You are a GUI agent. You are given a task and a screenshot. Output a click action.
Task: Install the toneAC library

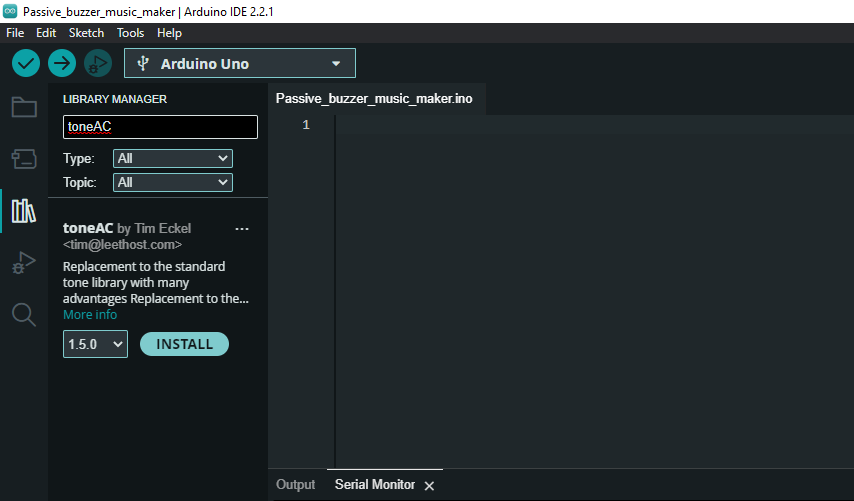184,344
